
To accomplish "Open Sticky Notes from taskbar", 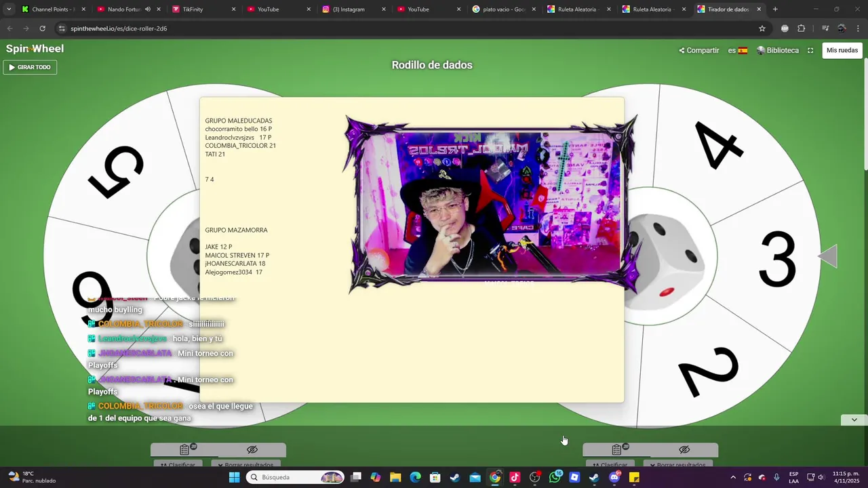I will pos(634,477).
